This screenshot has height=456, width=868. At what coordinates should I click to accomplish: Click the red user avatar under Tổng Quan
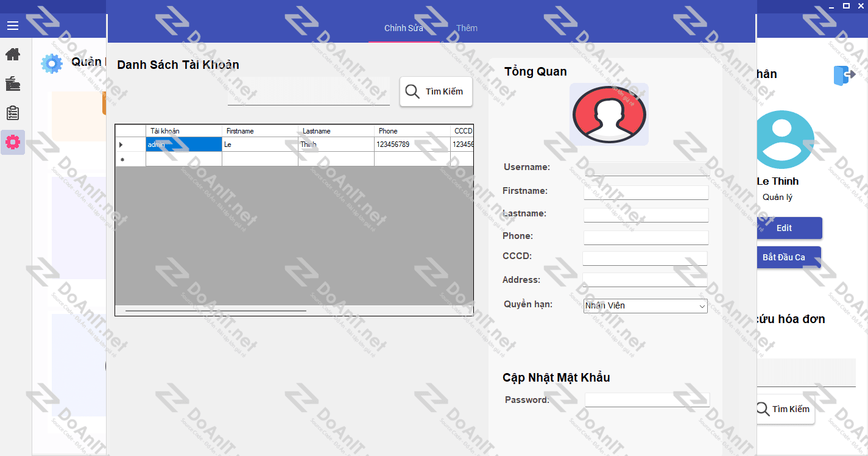[x=609, y=115]
